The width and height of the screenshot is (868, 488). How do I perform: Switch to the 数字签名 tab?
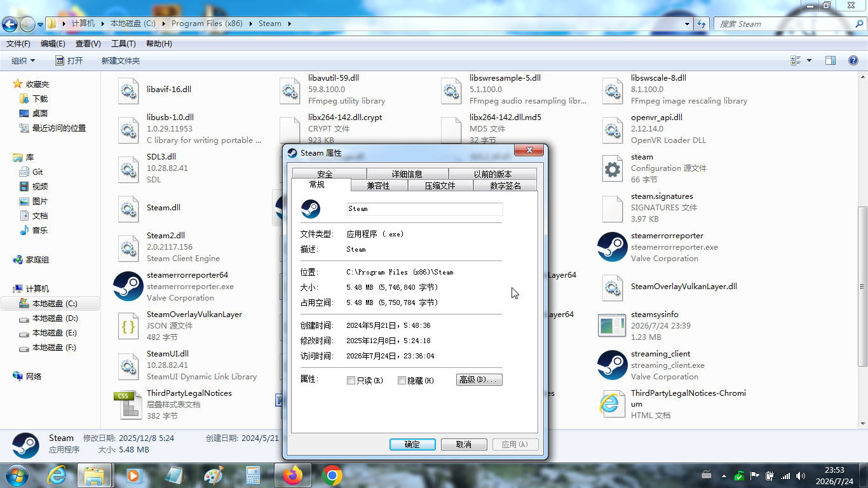click(505, 186)
